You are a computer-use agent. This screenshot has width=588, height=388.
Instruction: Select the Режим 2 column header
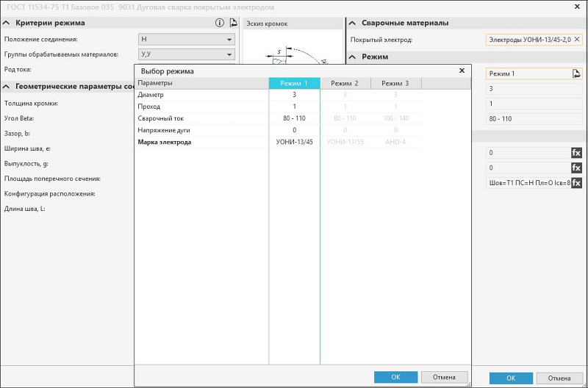point(345,83)
